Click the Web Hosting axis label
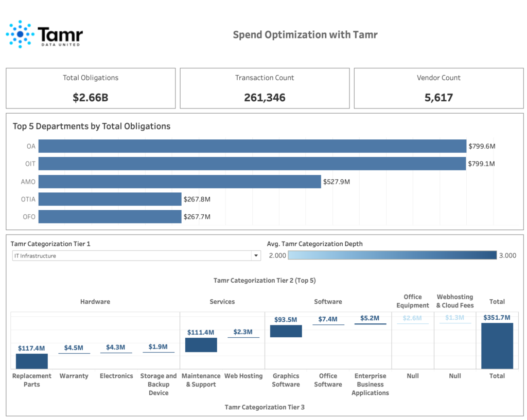The width and height of the screenshot is (527, 420). (243, 376)
